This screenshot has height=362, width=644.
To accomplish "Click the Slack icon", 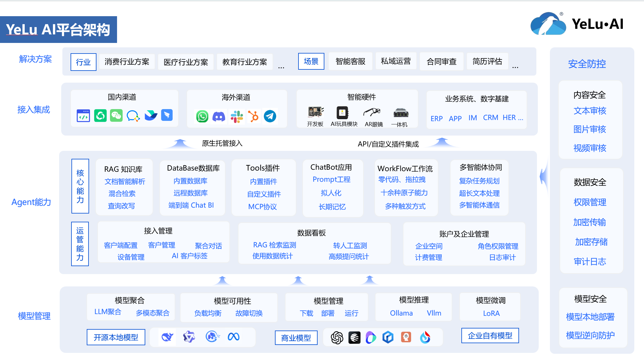I will [236, 116].
